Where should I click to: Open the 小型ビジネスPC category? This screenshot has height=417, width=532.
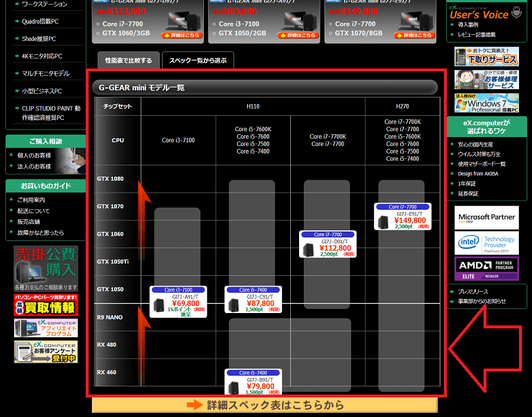pyautogui.click(x=42, y=91)
